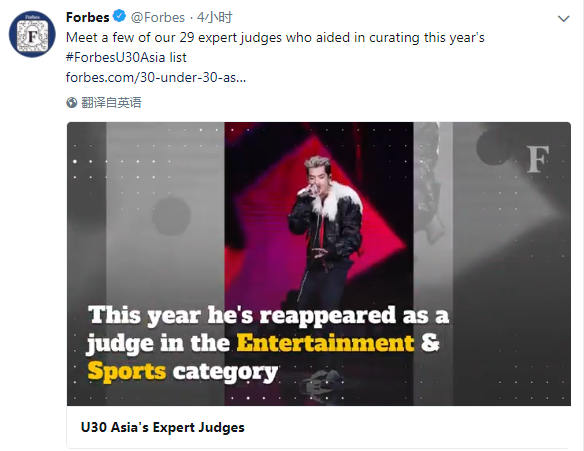Image resolution: width=584 pixels, height=451 pixels.
Task: Click 翻译自英语 to translate the tweet
Action: coord(111,102)
